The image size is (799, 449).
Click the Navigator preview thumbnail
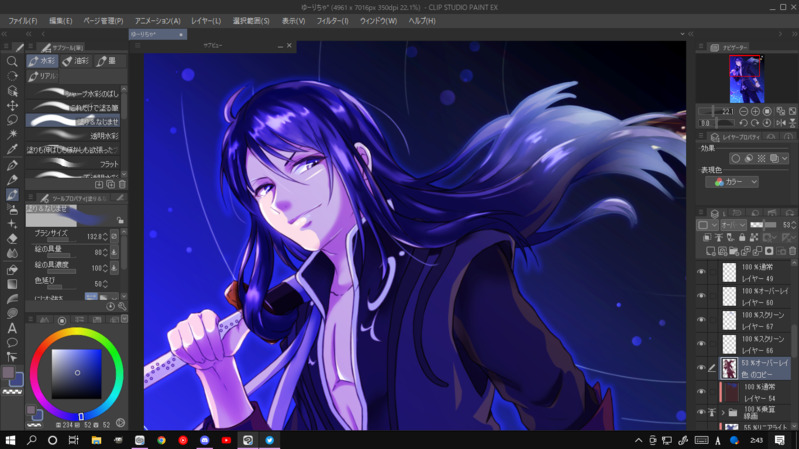pos(746,80)
